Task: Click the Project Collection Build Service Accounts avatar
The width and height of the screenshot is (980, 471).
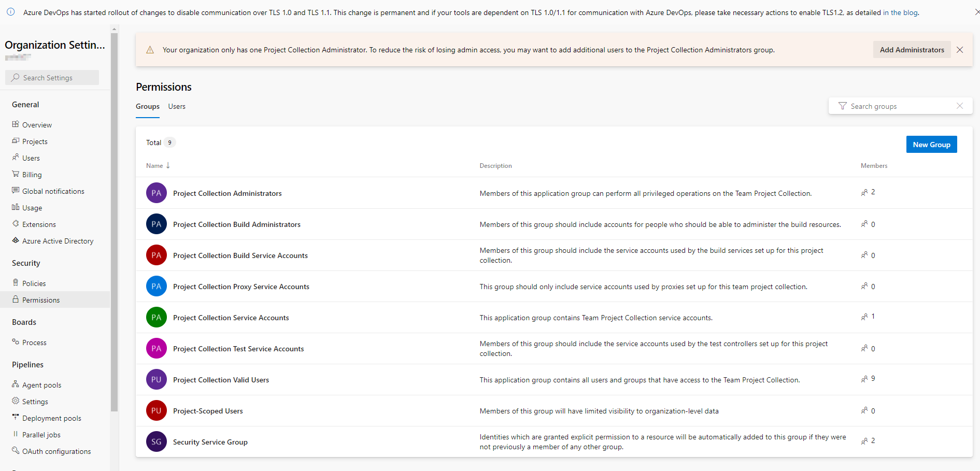Action: click(x=157, y=255)
